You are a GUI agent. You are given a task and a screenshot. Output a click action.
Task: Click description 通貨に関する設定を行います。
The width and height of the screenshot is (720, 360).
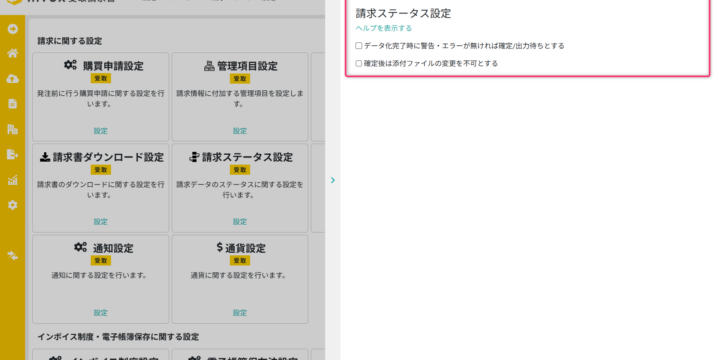coord(238,276)
